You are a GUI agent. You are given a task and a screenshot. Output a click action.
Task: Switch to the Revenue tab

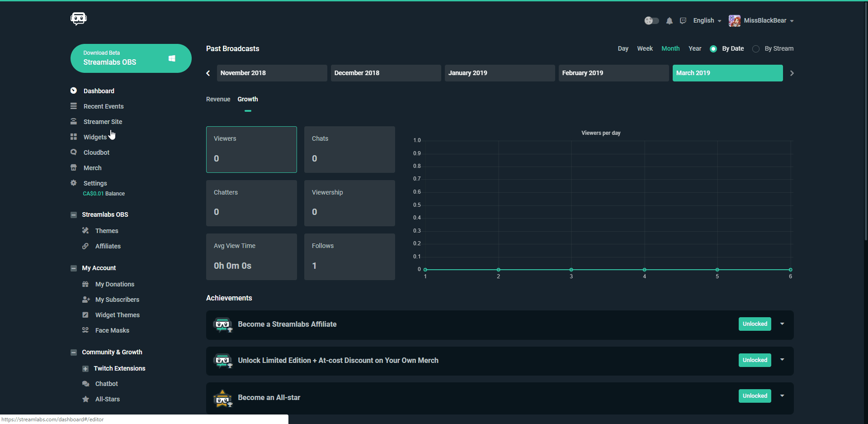218,99
